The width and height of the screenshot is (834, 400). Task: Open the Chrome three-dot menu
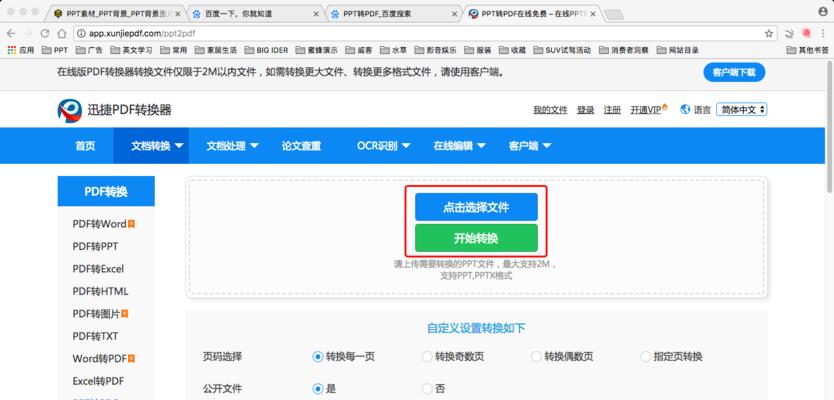[x=822, y=34]
